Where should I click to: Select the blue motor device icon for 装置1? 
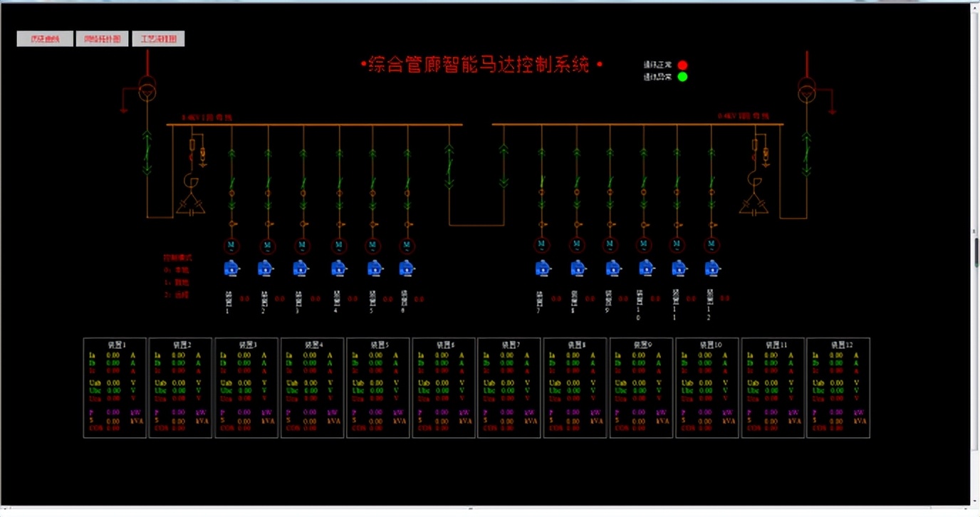[231, 268]
